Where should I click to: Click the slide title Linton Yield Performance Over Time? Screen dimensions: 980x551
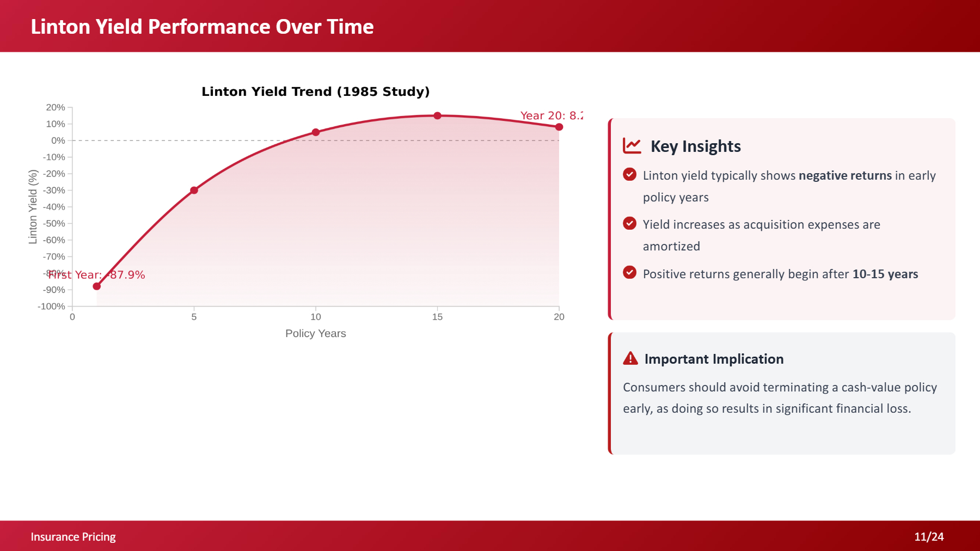(x=202, y=27)
